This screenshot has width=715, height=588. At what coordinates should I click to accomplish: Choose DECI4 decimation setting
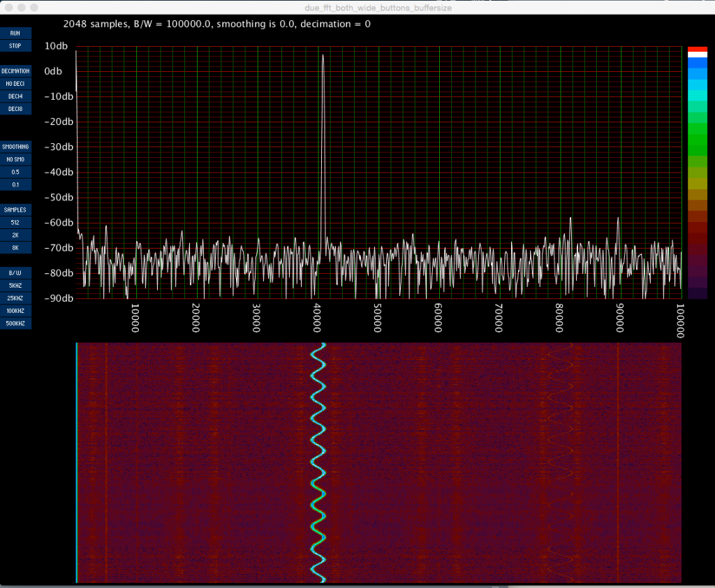pos(15,96)
